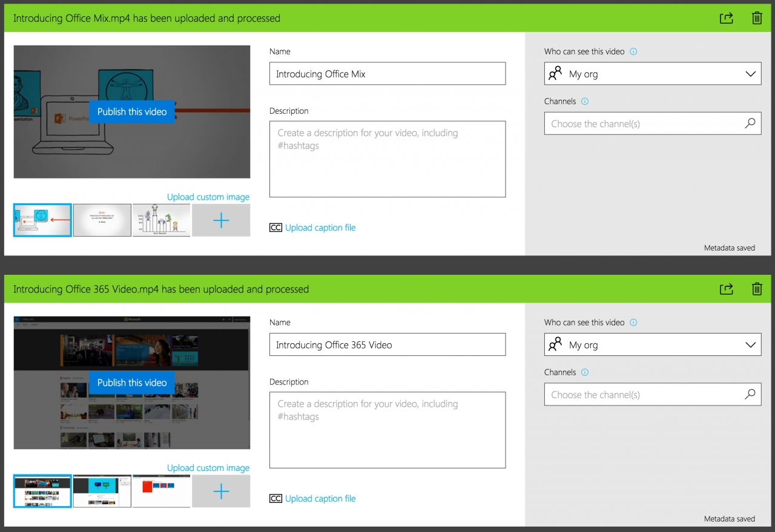Click 'Upload custom image' link for Office 365 Video
775x532 pixels.
click(x=208, y=468)
